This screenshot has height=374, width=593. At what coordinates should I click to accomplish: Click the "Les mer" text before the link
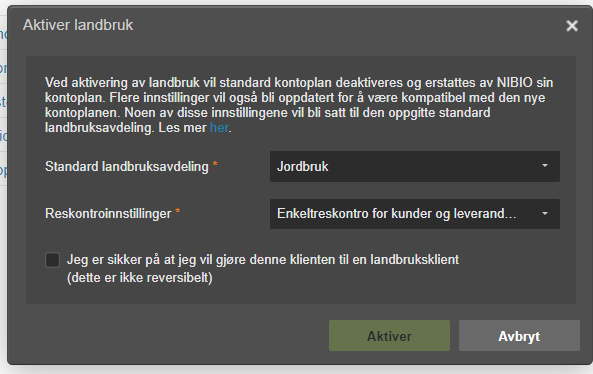pyautogui.click(x=182, y=128)
